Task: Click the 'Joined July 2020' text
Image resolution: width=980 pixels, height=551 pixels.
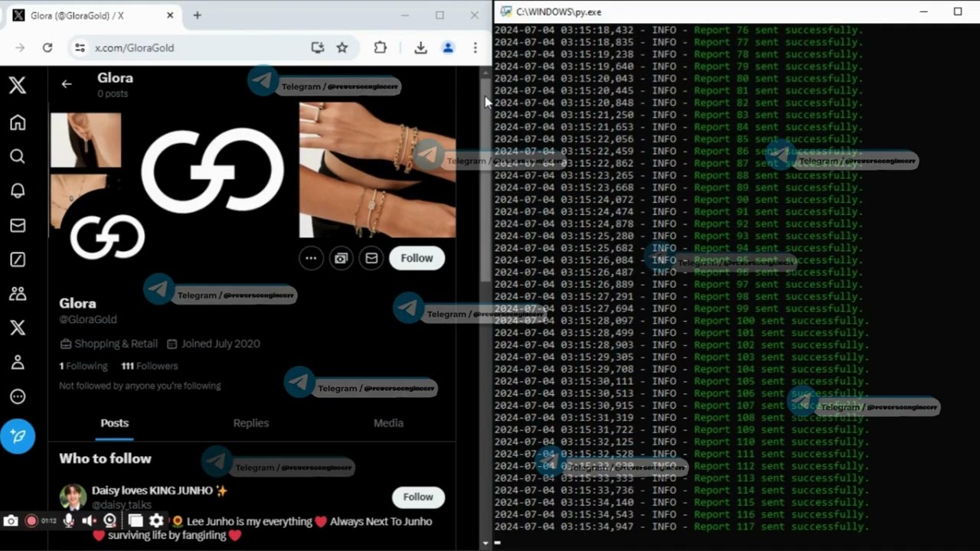Action: point(220,344)
